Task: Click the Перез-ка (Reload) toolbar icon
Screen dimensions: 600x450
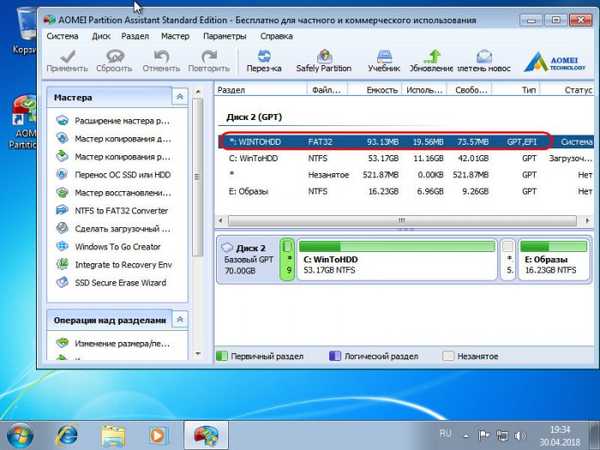Action: [x=265, y=61]
